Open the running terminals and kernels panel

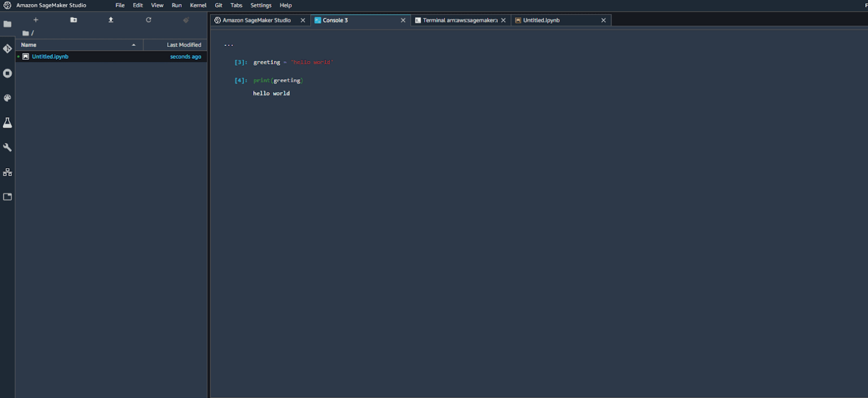pos(7,73)
